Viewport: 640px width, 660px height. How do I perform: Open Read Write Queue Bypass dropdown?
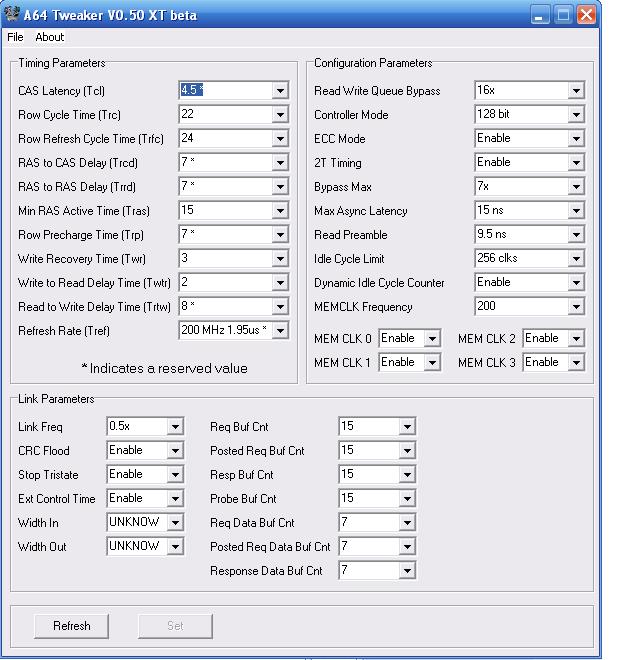pyautogui.click(x=576, y=90)
